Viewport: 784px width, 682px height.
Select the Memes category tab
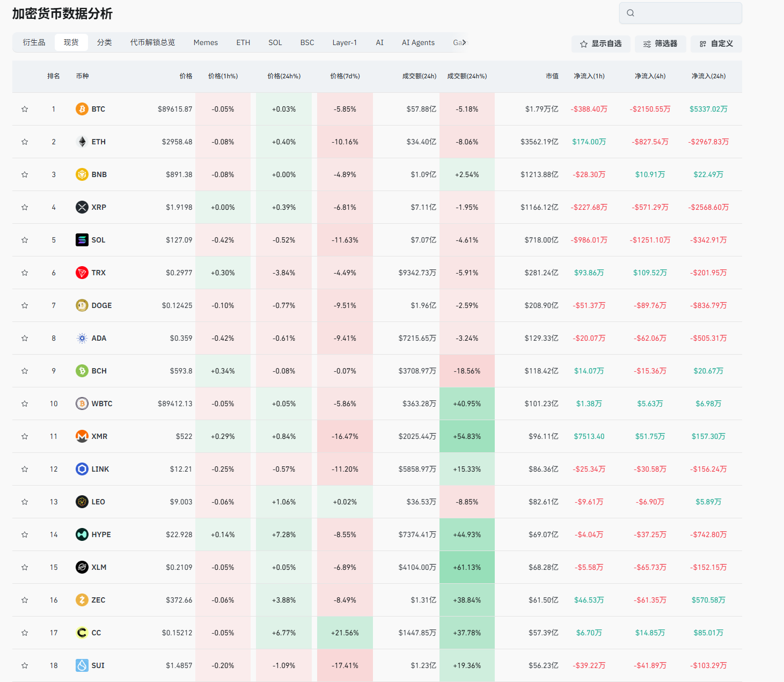click(x=206, y=42)
